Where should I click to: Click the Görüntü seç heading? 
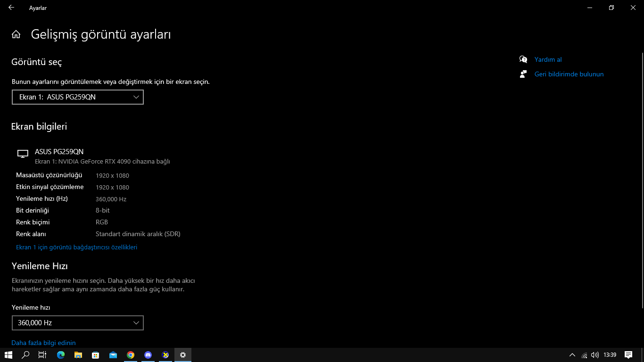click(37, 62)
